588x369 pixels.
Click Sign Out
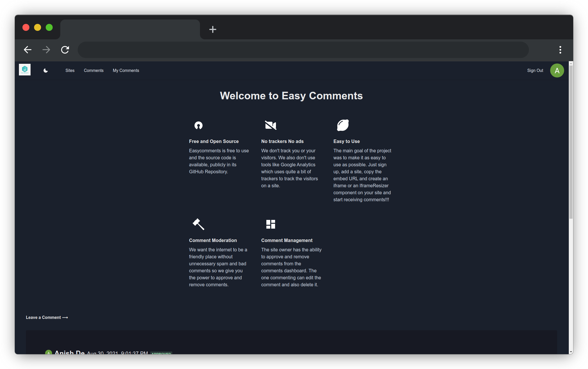tap(535, 70)
